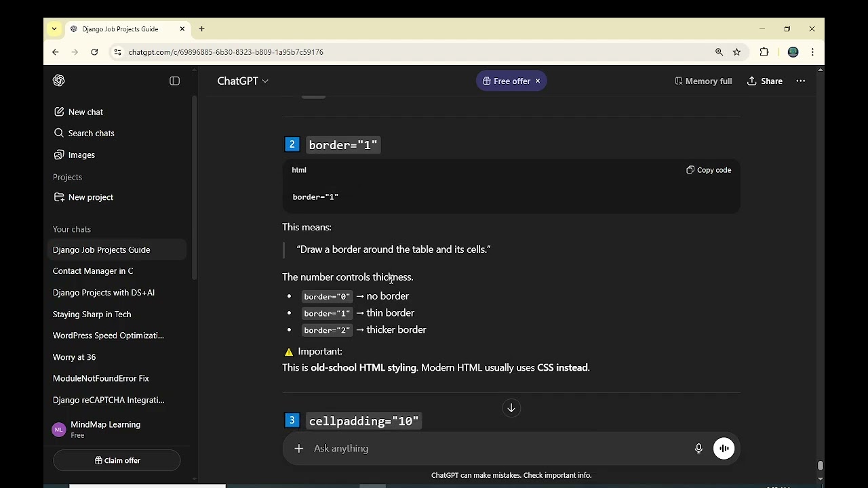Copy code from the html block
The height and width of the screenshot is (488, 868).
pos(709,170)
